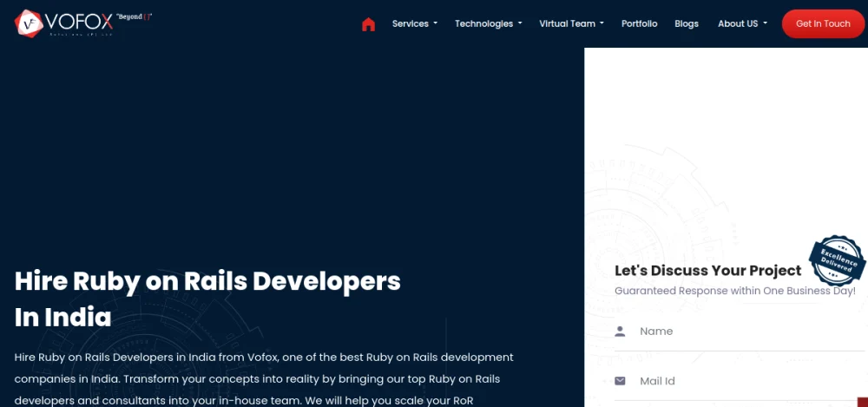Click the Hire Ruby on Rails Developers heading
Image resolution: width=868 pixels, height=407 pixels.
(207, 299)
